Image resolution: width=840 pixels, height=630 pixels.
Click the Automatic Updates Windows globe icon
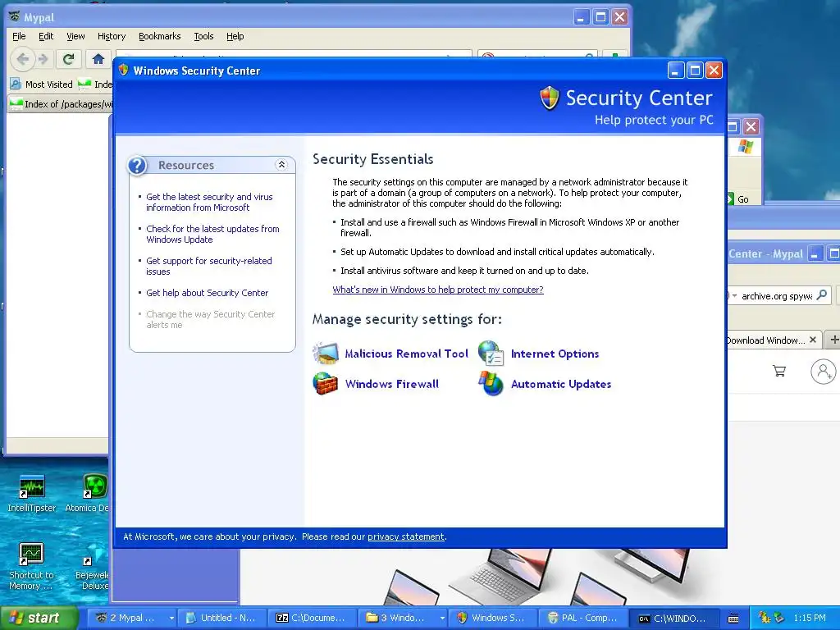coord(491,384)
